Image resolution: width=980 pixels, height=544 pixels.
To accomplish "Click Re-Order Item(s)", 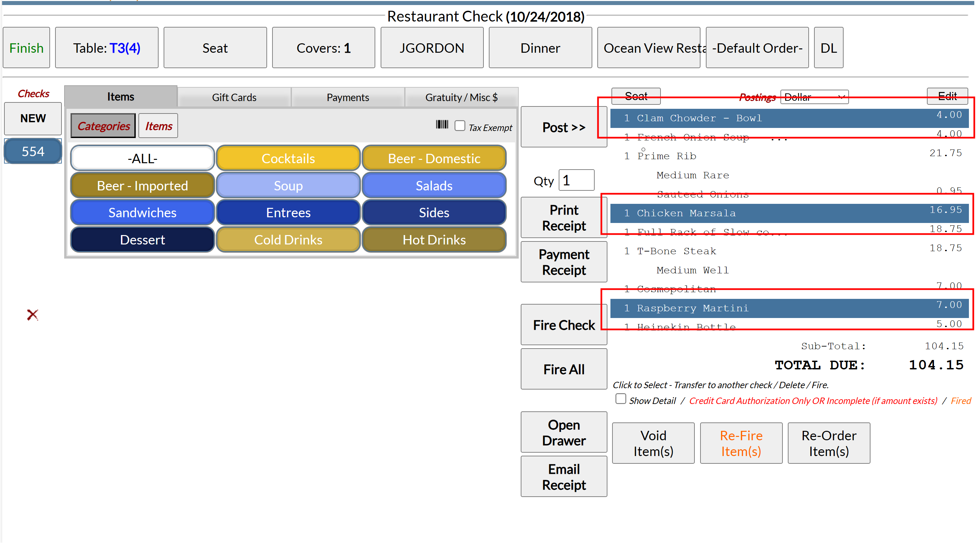I will [828, 443].
